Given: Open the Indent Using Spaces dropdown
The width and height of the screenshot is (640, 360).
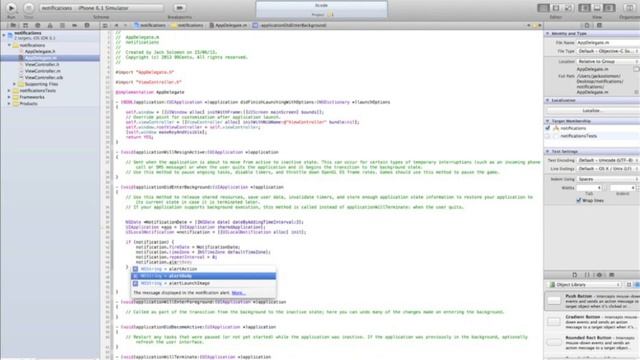Looking at the screenshot, I should click(608, 179).
